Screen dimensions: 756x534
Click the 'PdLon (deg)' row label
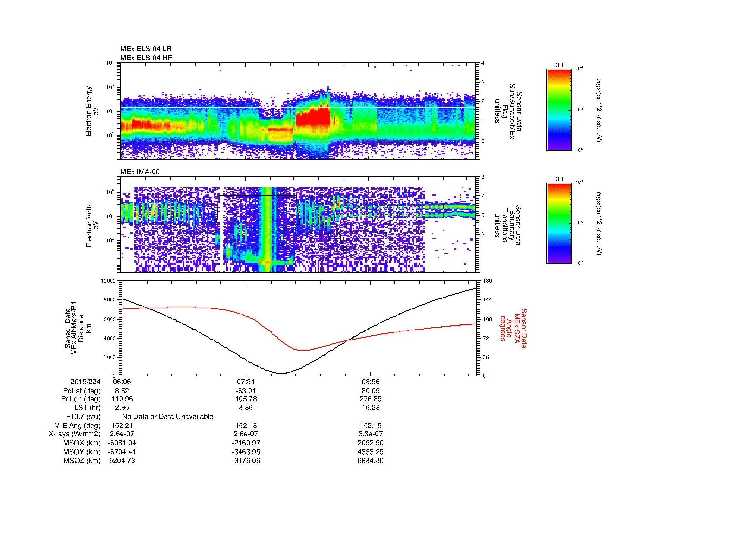81,399
